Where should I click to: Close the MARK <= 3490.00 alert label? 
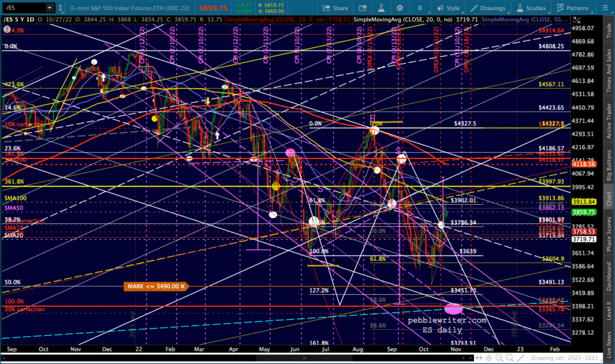click(x=183, y=287)
